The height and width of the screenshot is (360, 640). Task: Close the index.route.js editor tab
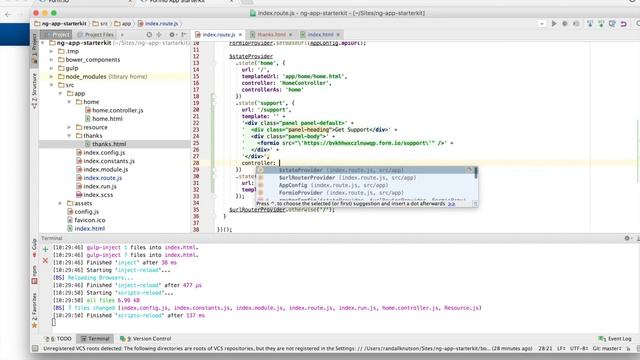pyautogui.click(x=240, y=35)
